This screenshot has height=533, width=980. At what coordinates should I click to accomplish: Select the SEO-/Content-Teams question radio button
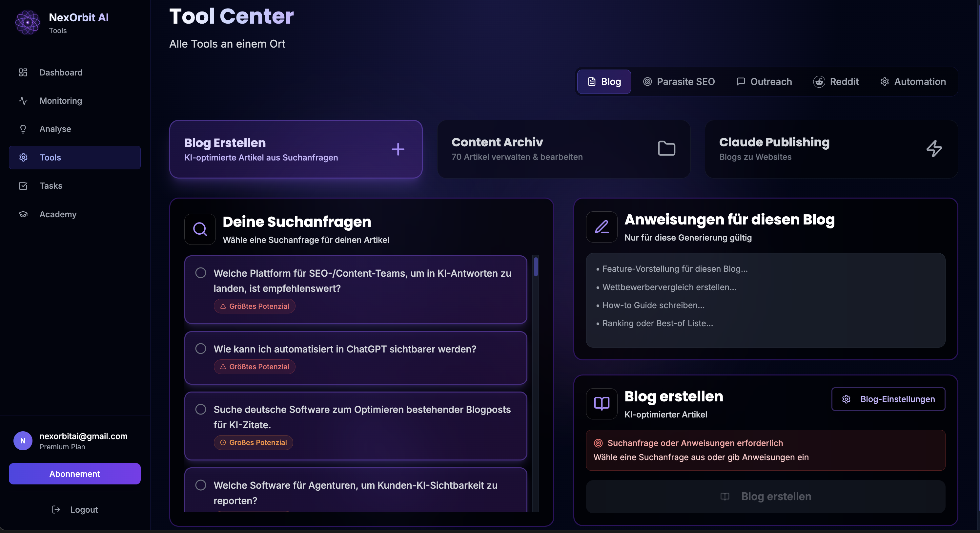pos(201,273)
